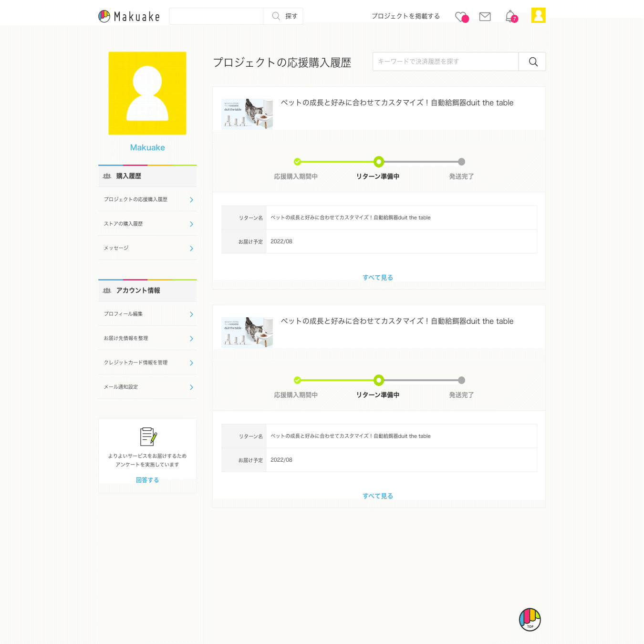Click the 購入履歴 section people icon
This screenshot has width=644, height=644.
coord(106,176)
